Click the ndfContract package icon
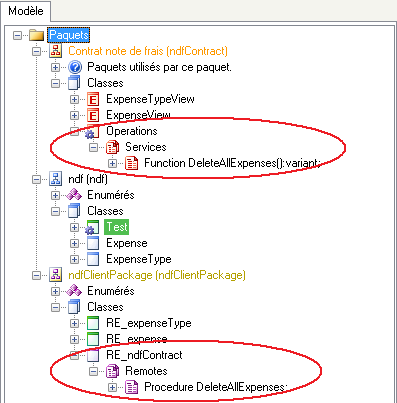The width and height of the screenshot is (397, 403). (x=55, y=51)
